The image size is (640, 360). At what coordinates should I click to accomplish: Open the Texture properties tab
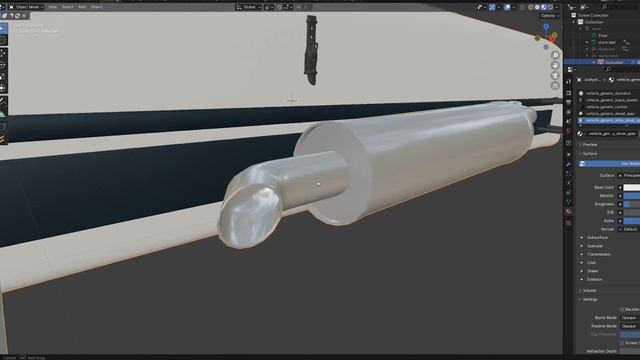(x=569, y=223)
